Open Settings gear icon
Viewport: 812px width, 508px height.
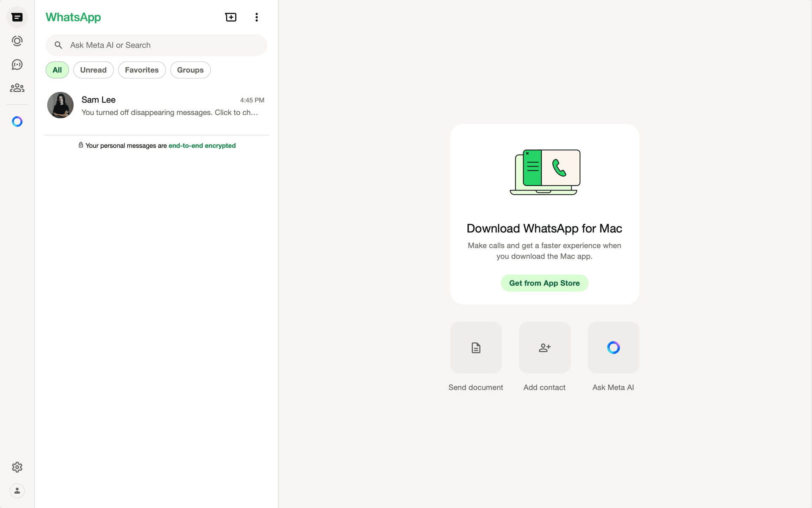click(x=17, y=467)
